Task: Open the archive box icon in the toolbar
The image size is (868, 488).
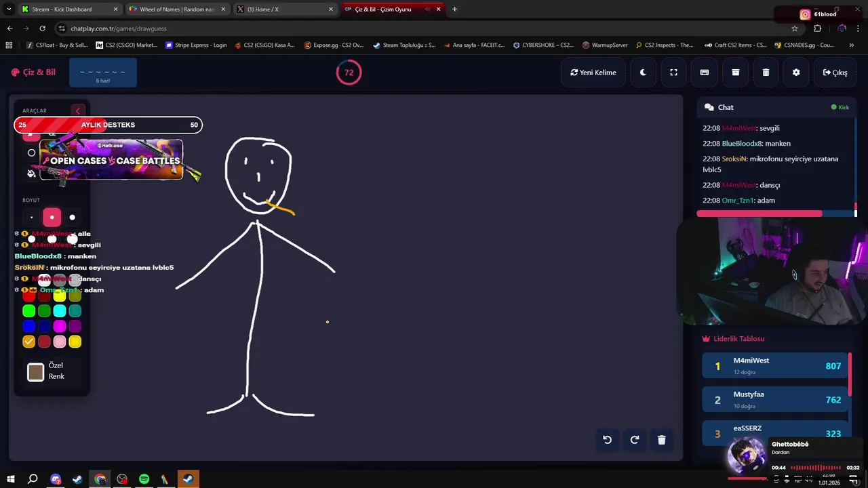Action: [x=735, y=73]
